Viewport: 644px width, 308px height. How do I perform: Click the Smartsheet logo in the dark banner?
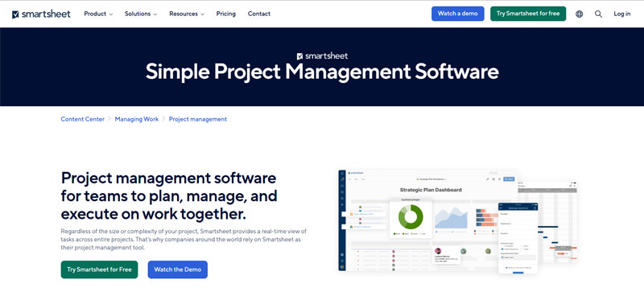tap(322, 56)
